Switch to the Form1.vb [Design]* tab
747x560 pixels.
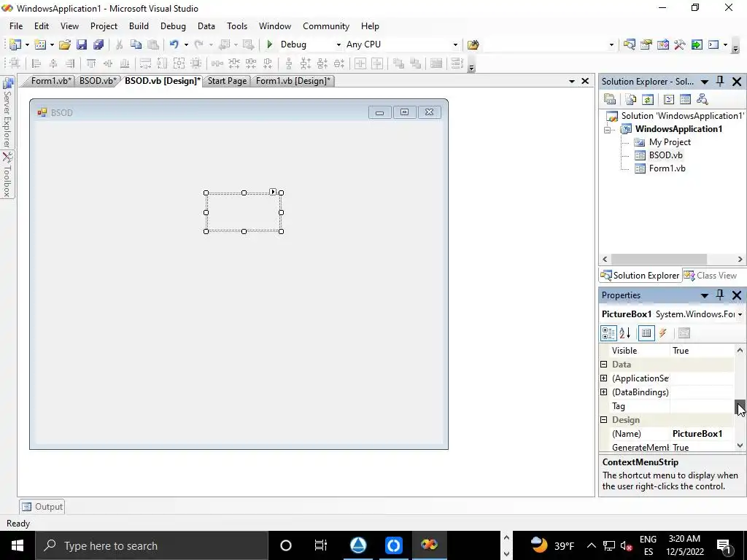tap(293, 81)
